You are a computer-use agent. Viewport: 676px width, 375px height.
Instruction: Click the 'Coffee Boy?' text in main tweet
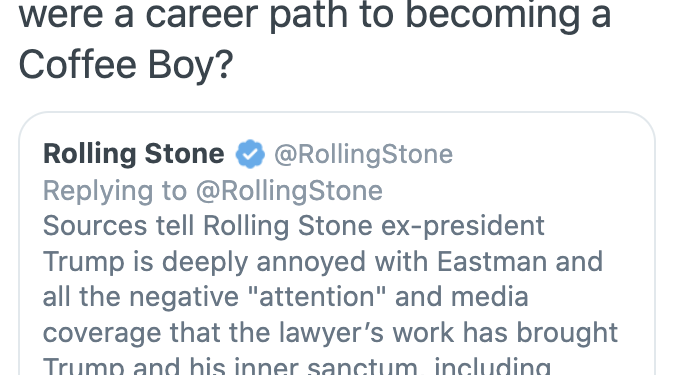click(x=126, y=65)
